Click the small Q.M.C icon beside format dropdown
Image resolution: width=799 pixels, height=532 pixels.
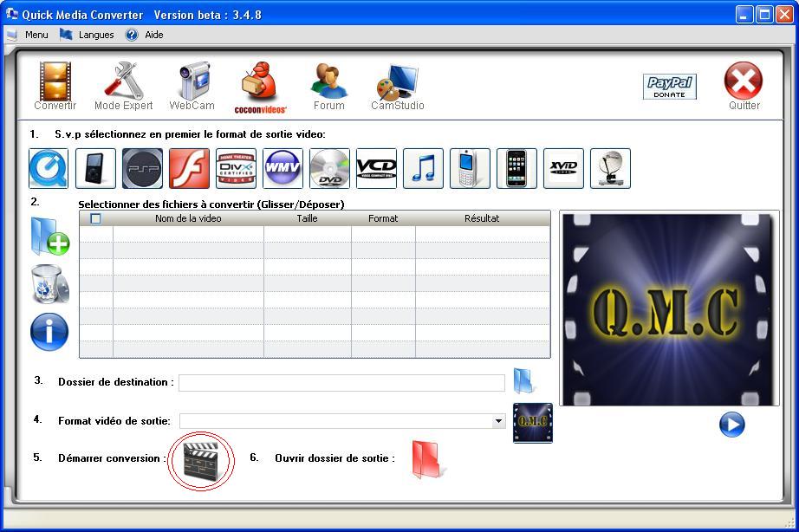point(532,423)
